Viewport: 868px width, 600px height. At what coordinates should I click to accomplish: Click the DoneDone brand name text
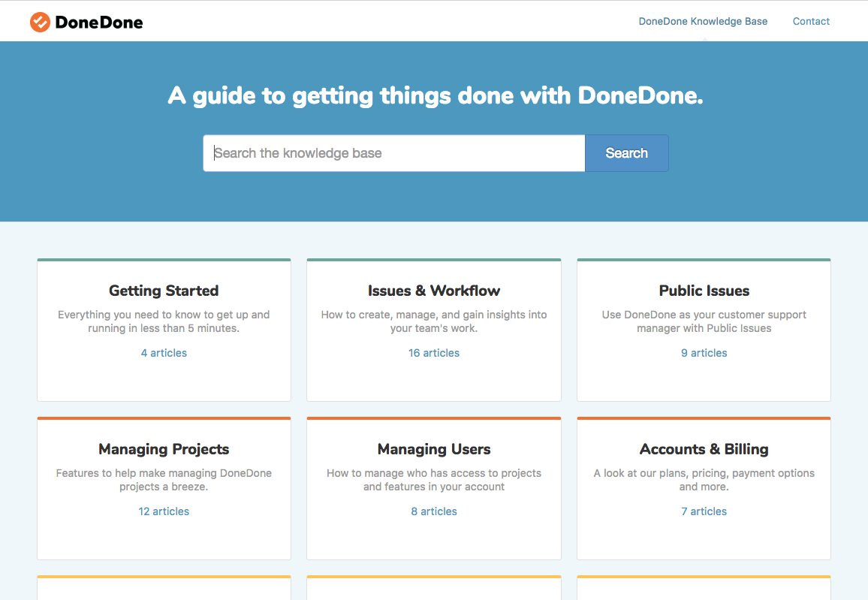tap(99, 22)
